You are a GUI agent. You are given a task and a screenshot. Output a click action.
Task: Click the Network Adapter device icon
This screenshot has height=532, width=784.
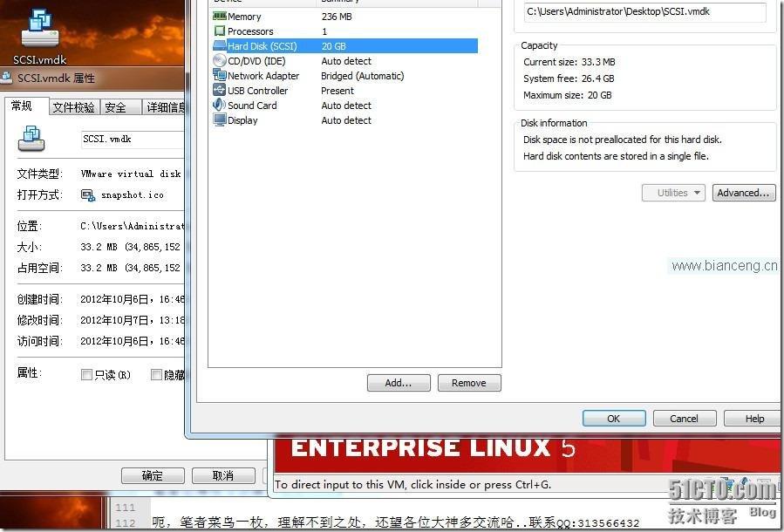coord(220,76)
